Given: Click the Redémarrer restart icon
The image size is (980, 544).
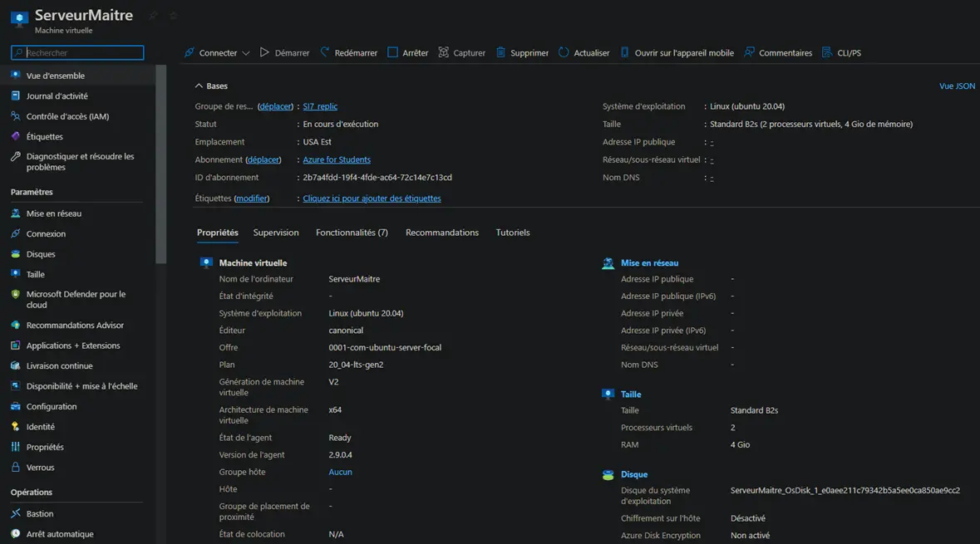Looking at the screenshot, I should [x=325, y=52].
